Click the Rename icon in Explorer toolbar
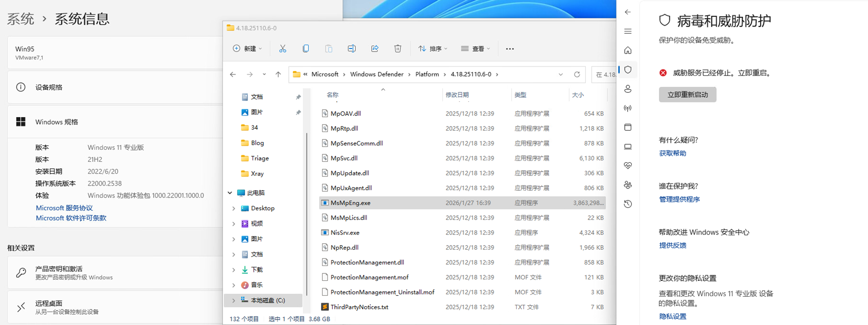 point(352,49)
